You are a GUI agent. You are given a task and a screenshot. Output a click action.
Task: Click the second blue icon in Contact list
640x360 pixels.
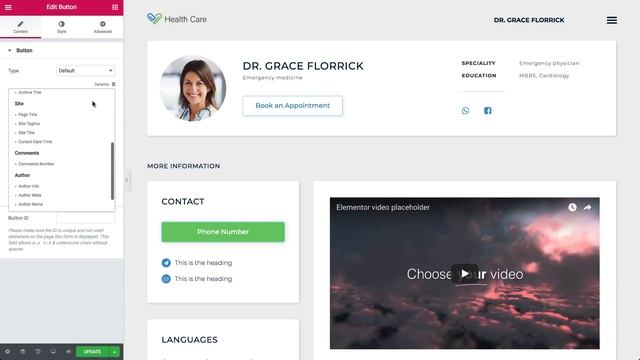[x=166, y=279]
